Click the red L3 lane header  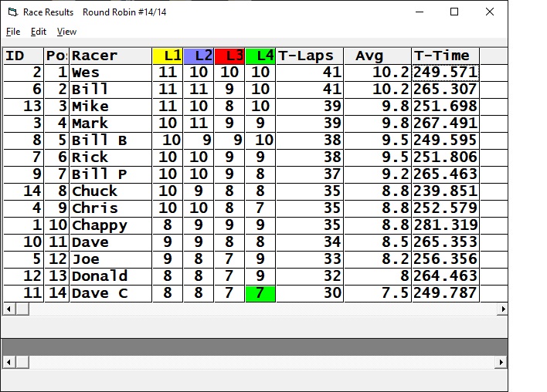(x=229, y=56)
